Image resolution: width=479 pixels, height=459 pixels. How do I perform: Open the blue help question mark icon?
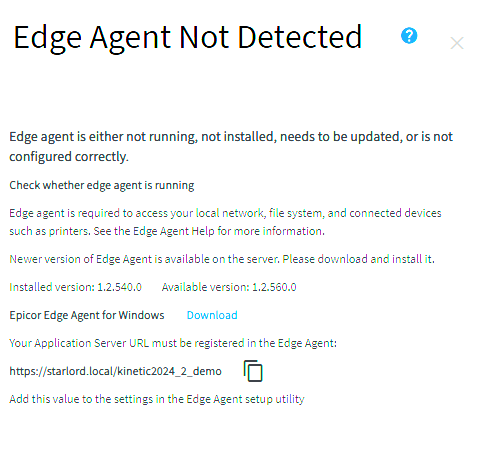click(x=409, y=36)
